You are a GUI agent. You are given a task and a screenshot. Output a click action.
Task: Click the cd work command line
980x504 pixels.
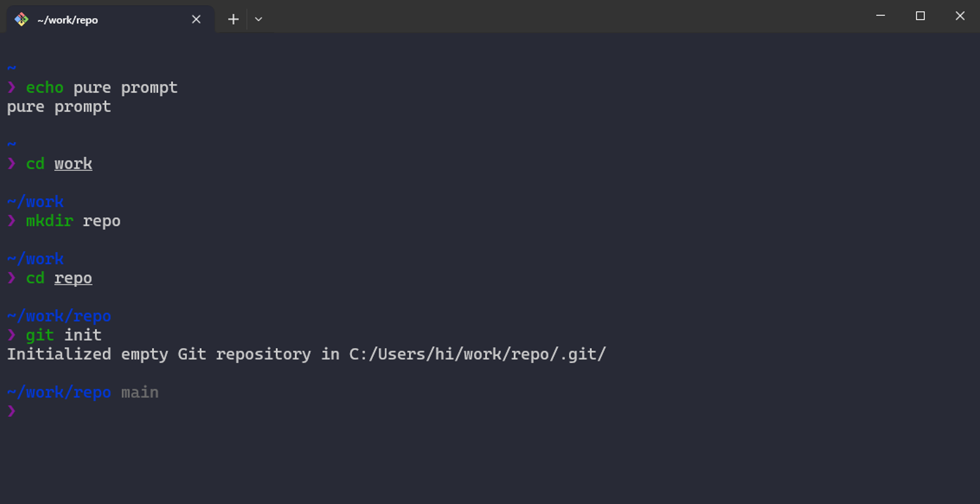(x=50, y=164)
